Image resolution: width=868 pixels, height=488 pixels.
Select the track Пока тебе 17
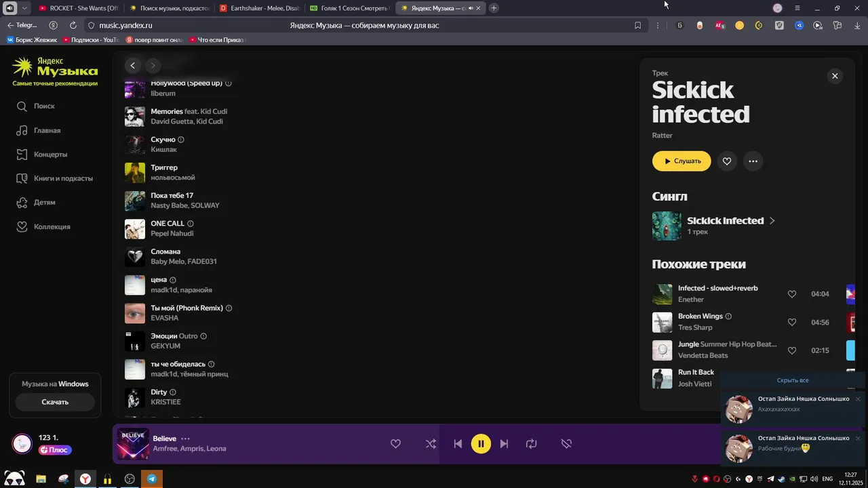pos(172,196)
